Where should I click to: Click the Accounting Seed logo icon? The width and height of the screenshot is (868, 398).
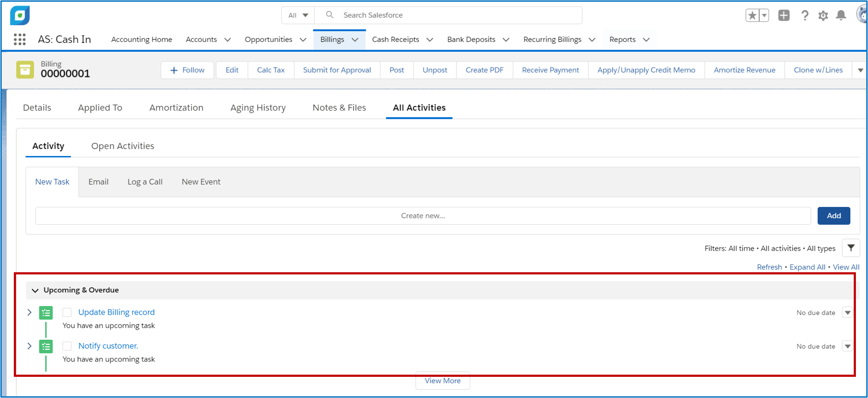point(20,16)
